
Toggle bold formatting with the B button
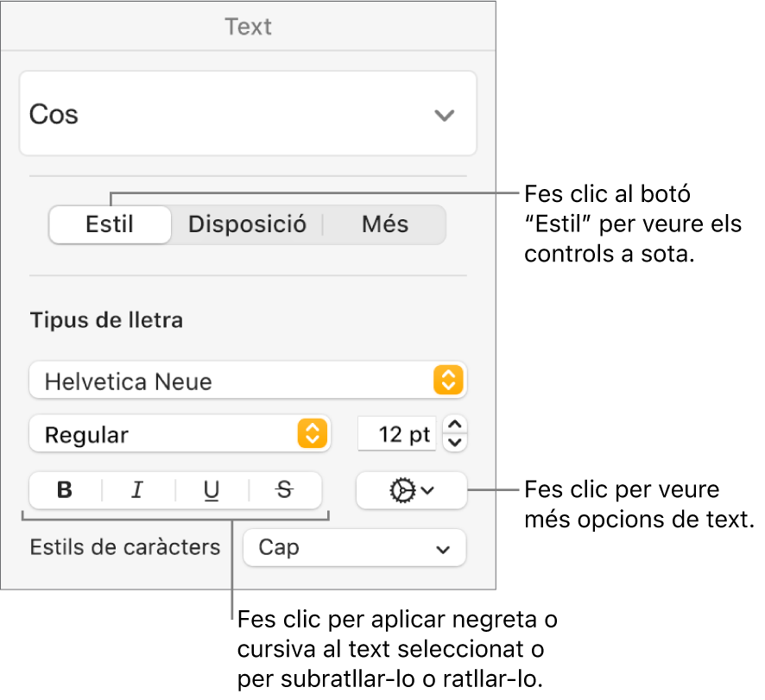pyautogui.click(x=65, y=491)
